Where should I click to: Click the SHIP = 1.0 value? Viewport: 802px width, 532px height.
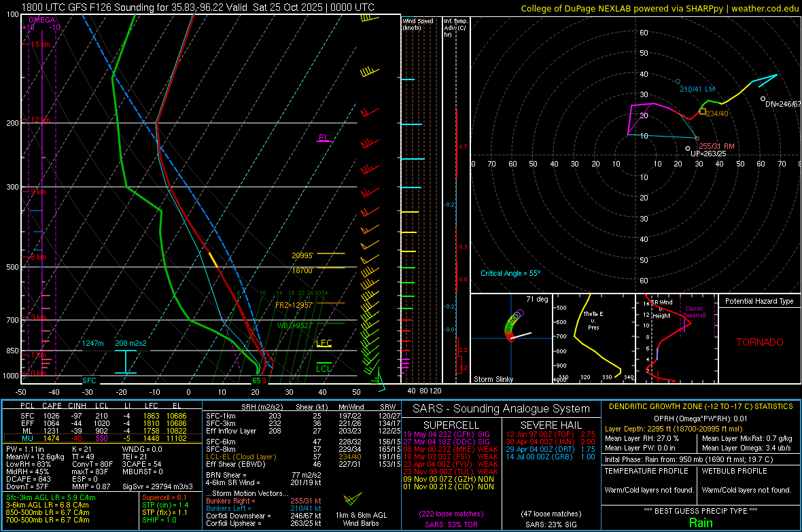click(x=159, y=520)
